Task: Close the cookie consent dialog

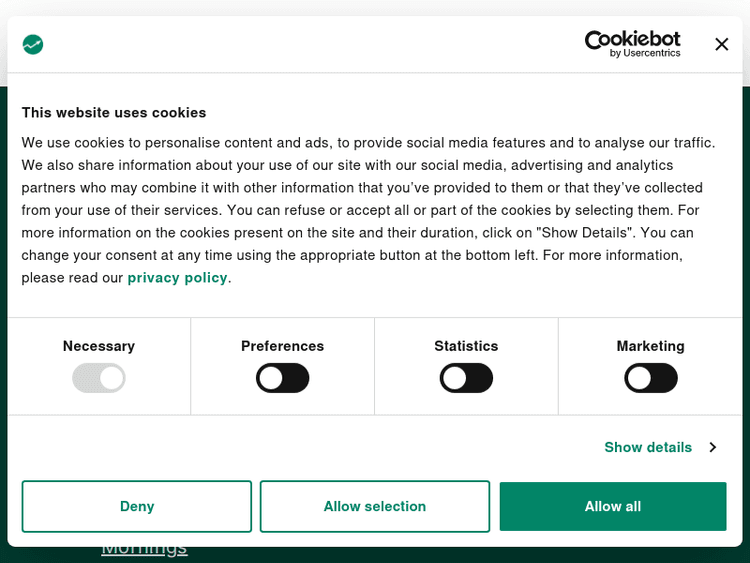Action: [x=721, y=44]
